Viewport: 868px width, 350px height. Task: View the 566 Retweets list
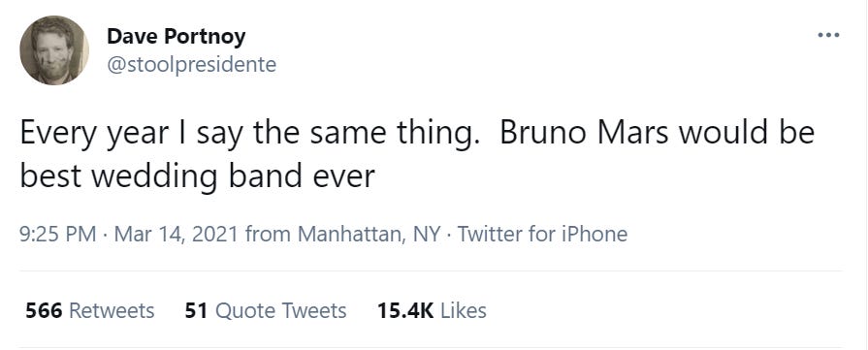pyautogui.click(x=90, y=310)
